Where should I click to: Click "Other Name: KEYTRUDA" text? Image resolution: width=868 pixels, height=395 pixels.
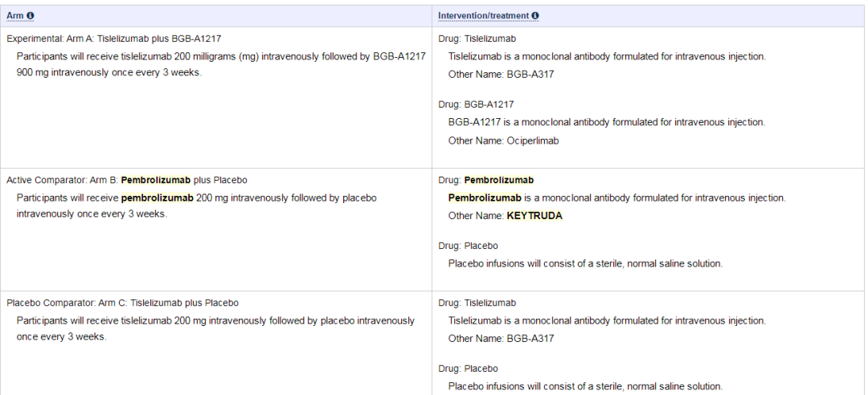click(x=506, y=216)
